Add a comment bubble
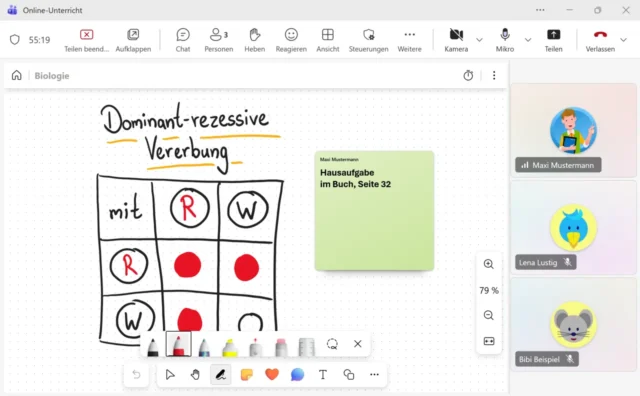The height and width of the screenshot is (396, 640). 298,374
